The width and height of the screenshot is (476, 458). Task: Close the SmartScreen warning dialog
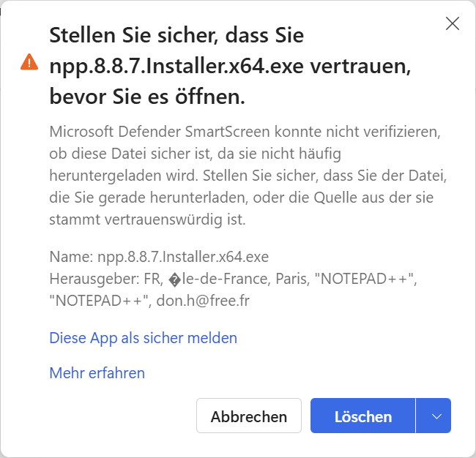coord(453,23)
